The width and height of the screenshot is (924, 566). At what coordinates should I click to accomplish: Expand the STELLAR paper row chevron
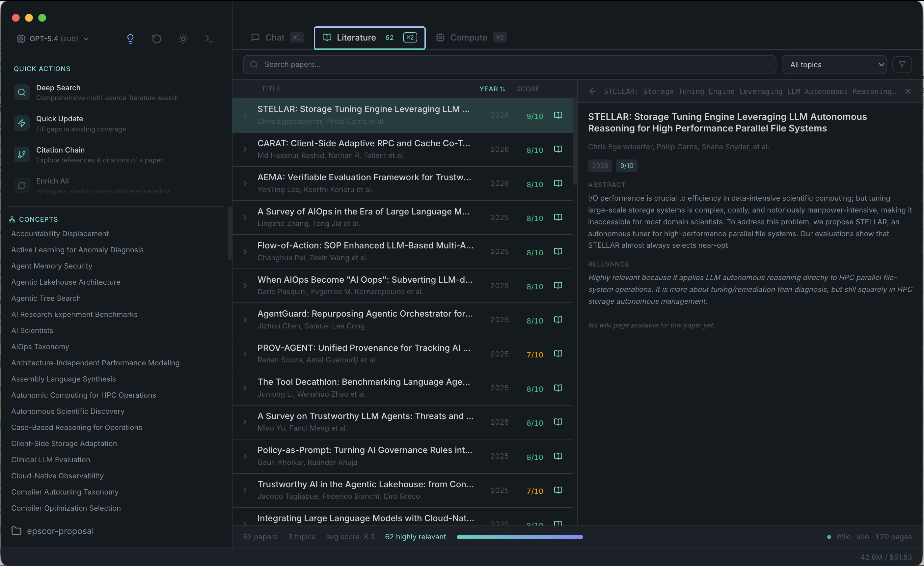[x=245, y=115]
